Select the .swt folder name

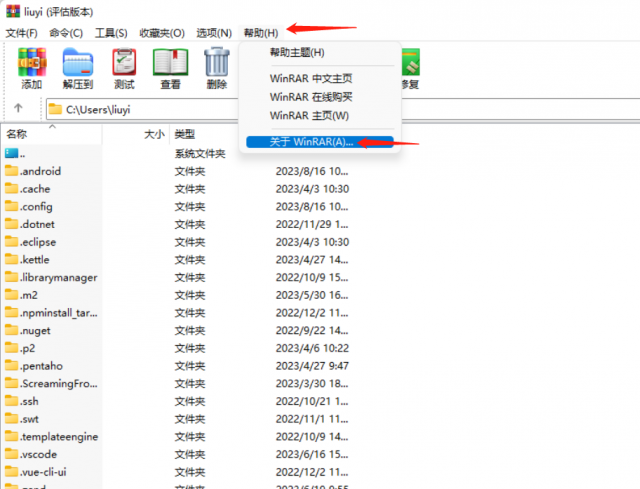(29, 419)
